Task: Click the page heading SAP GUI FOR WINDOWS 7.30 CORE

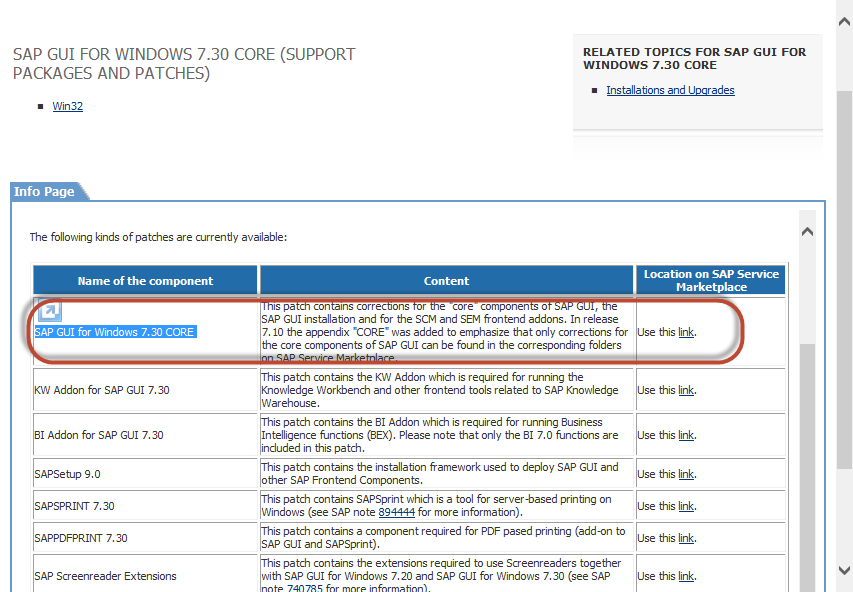Action: [184, 64]
